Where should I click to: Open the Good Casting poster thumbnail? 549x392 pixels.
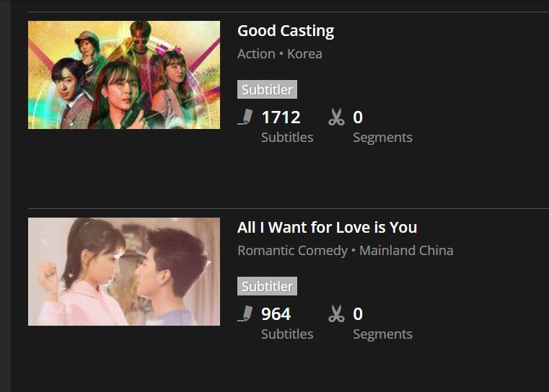124,75
